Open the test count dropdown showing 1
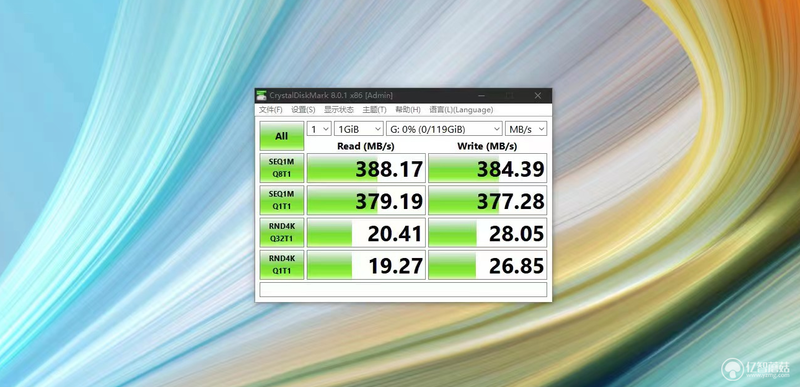Image resolution: width=800 pixels, height=387 pixels. (x=319, y=129)
